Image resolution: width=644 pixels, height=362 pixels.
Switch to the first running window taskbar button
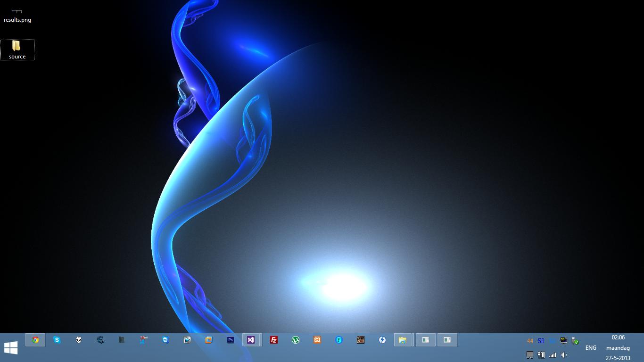426,340
